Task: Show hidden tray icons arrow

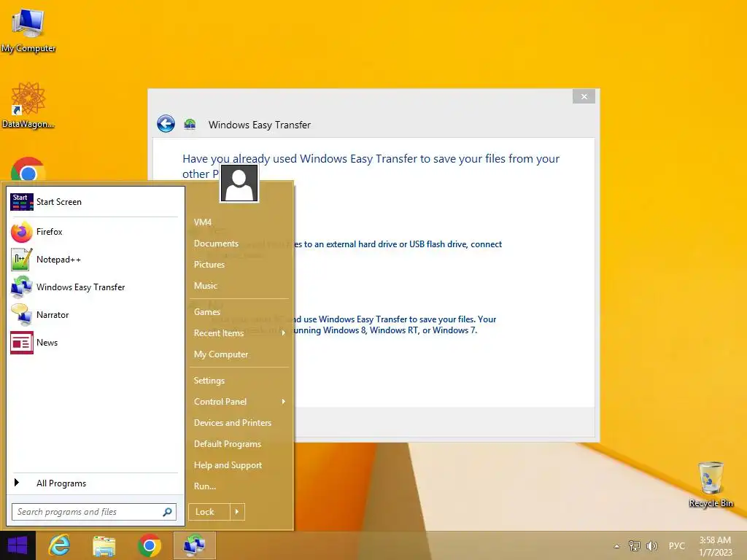Action: [x=616, y=546]
